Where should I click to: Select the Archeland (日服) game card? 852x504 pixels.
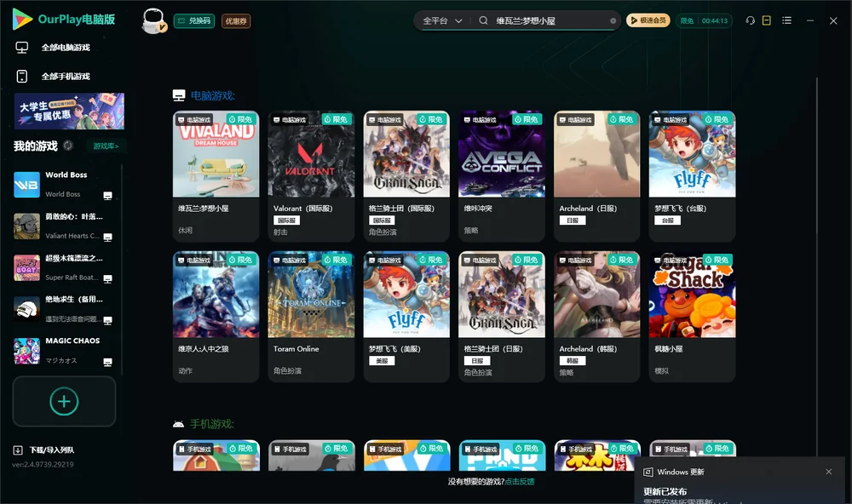pyautogui.click(x=596, y=176)
